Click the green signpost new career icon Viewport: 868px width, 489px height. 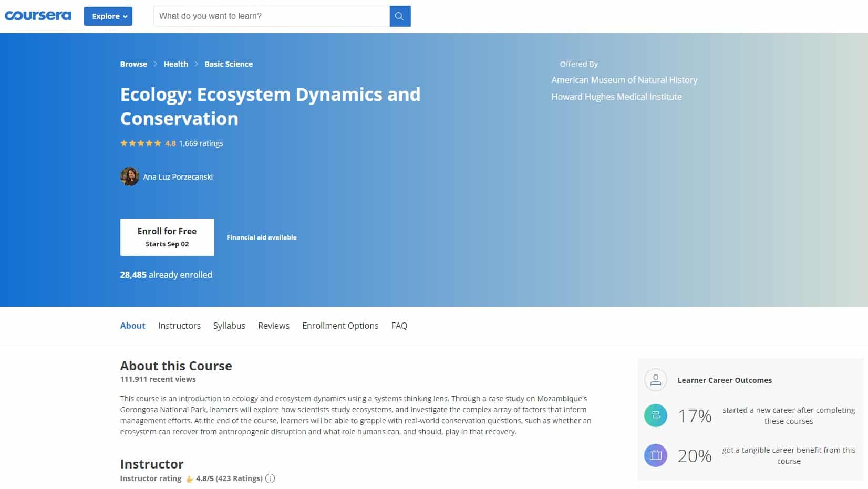pyautogui.click(x=655, y=415)
